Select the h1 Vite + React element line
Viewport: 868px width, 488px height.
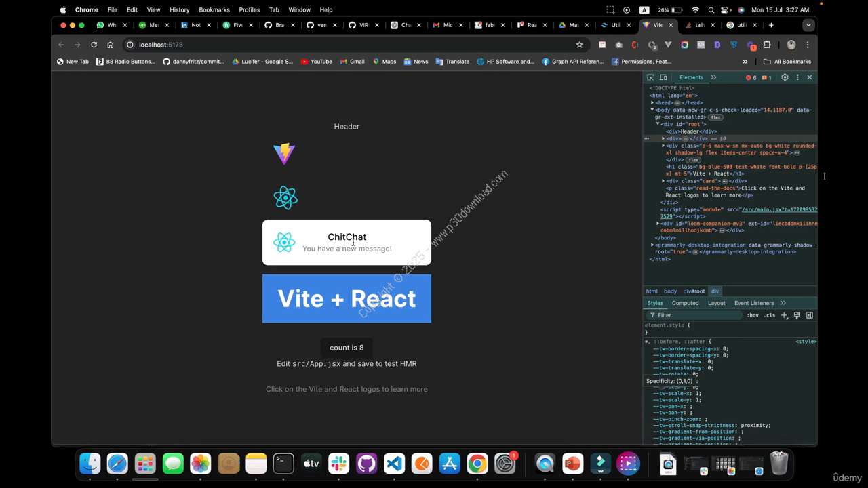pyautogui.click(x=741, y=170)
